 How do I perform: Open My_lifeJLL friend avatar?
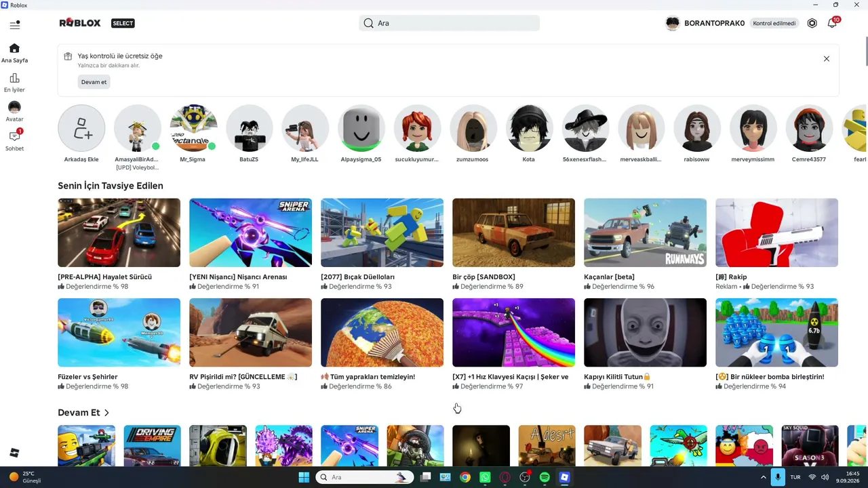[x=305, y=128]
